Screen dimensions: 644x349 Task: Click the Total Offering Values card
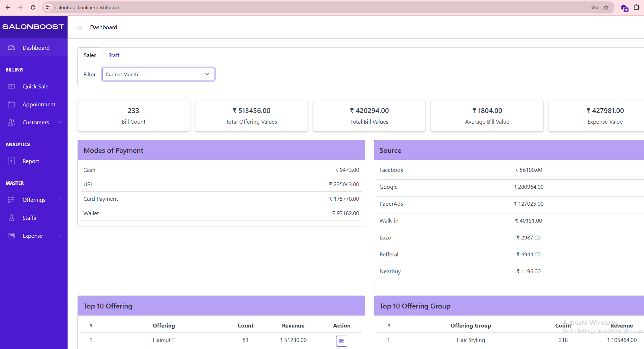[x=251, y=116]
